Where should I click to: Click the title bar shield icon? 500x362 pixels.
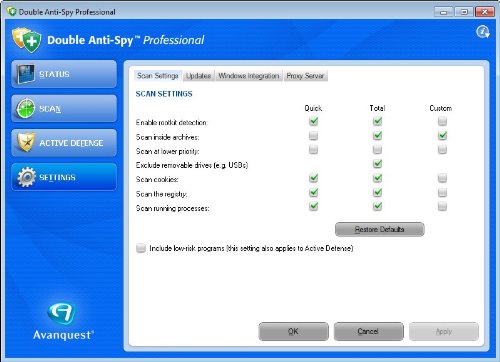[x=12, y=12]
